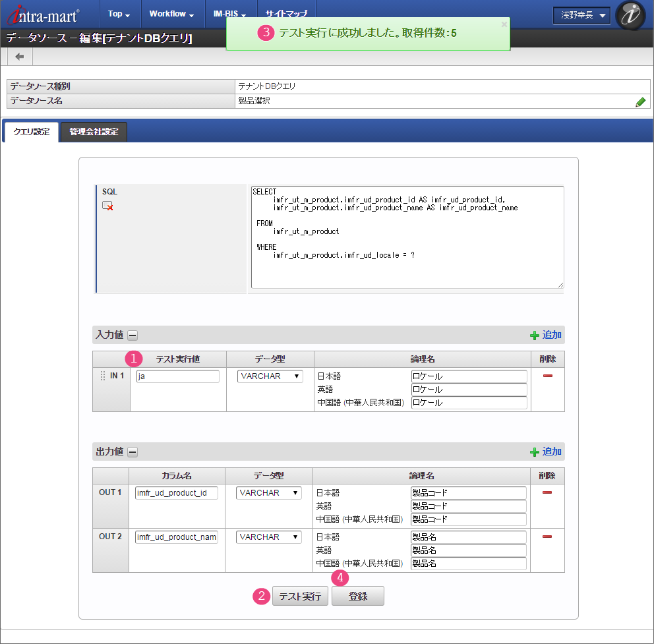Open the サイトマップ menu item
Image resolution: width=654 pixels, height=644 pixels.
287,14
